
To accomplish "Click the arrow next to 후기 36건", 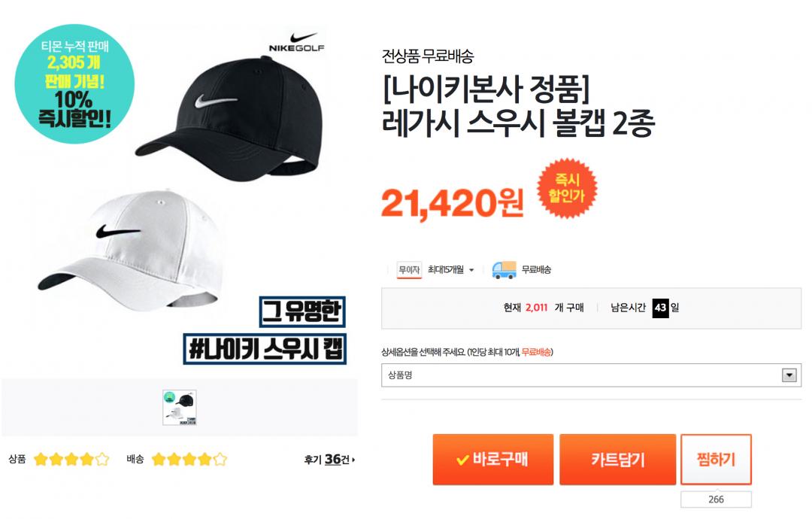I will click(x=353, y=460).
